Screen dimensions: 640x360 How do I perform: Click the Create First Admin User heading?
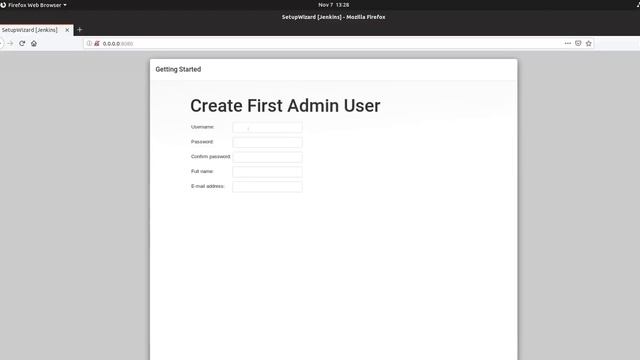click(285, 106)
